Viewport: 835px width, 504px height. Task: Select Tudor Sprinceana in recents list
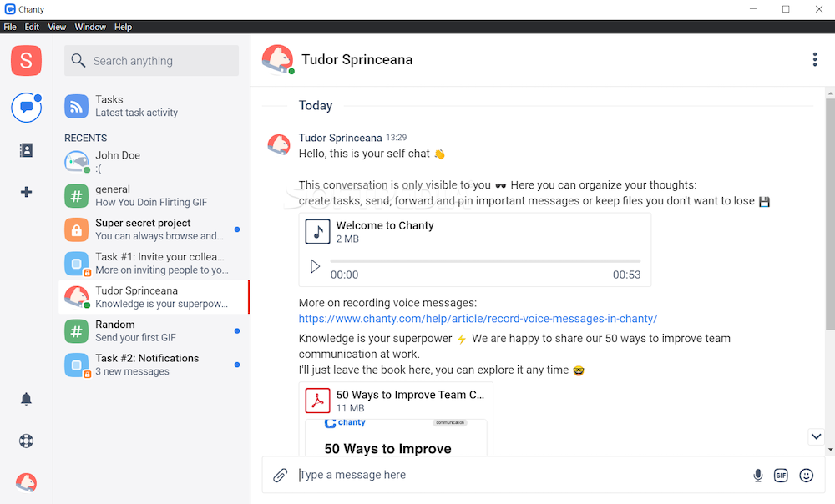pos(154,297)
